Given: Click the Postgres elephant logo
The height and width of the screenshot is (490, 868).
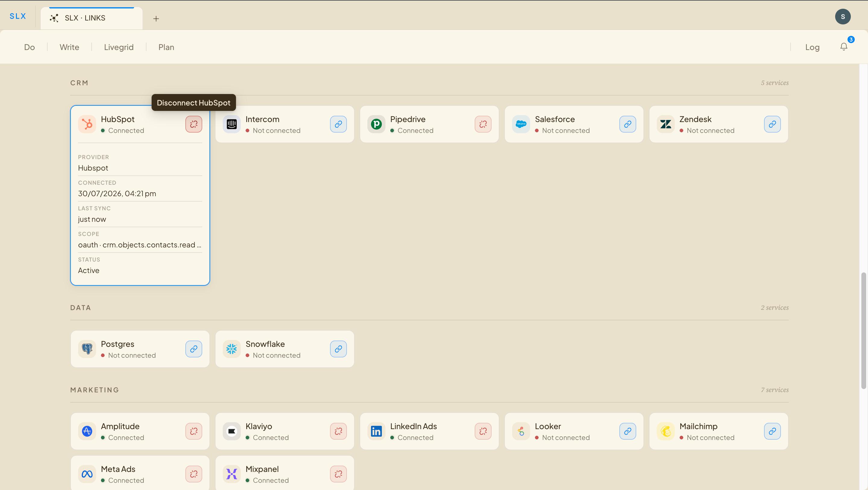Looking at the screenshot, I should tap(87, 349).
